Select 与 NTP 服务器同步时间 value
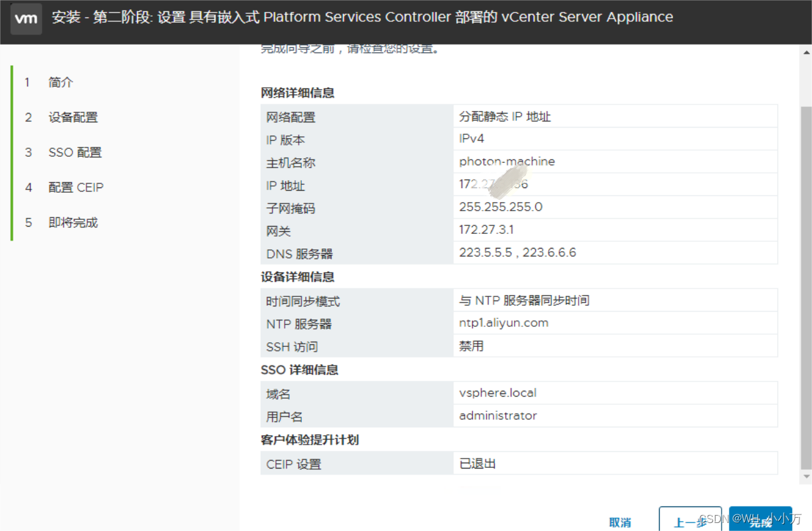This screenshot has width=812, height=531. pyautogui.click(x=524, y=300)
